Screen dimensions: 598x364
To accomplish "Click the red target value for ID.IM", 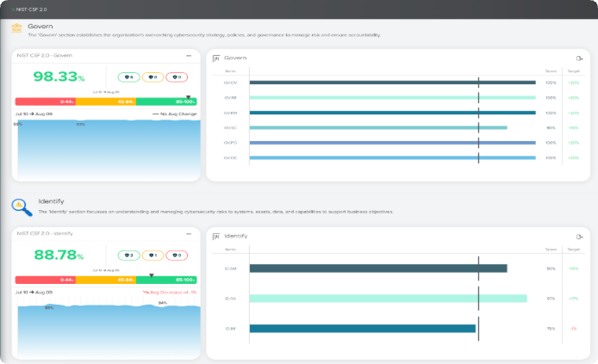I will pyautogui.click(x=573, y=329).
